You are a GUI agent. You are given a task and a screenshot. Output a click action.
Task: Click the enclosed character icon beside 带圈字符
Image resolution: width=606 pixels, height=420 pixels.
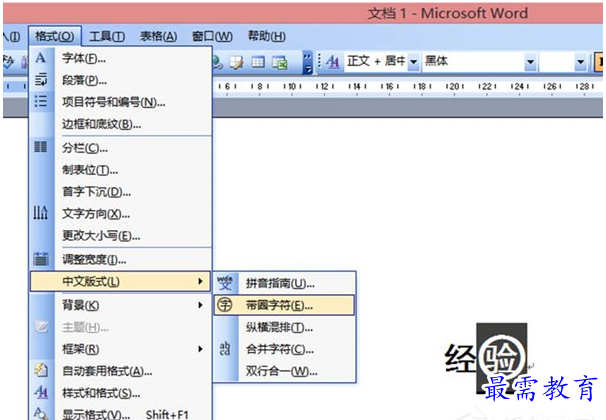coord(225,305)
